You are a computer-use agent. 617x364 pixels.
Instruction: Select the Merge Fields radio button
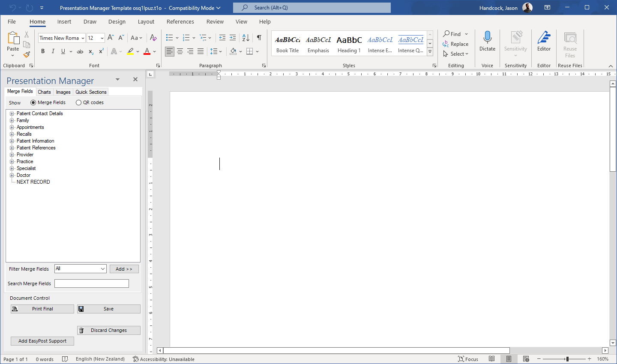(33, 102)
